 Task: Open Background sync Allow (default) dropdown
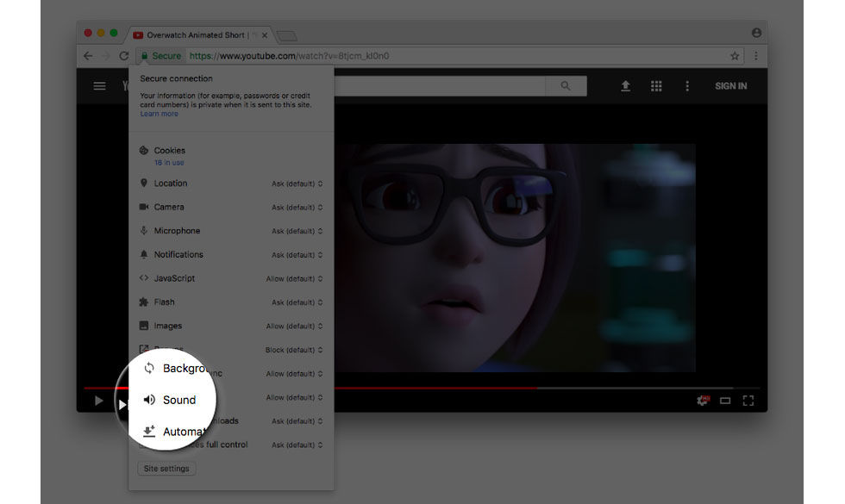[x=294, y=374]
